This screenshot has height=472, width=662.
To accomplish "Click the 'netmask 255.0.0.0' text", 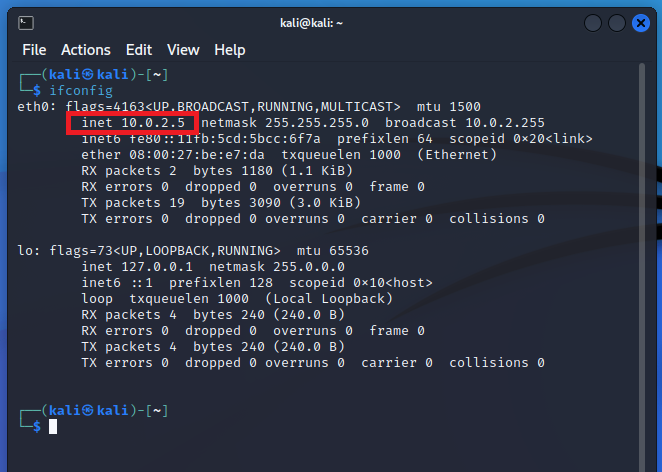I will (x=277, y=267).
